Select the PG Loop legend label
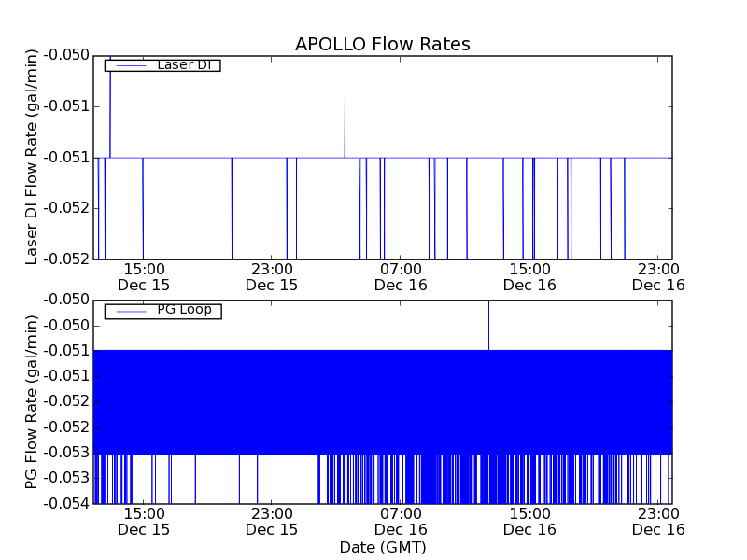This screenshot has height=560, width=747. pos(184,310)
